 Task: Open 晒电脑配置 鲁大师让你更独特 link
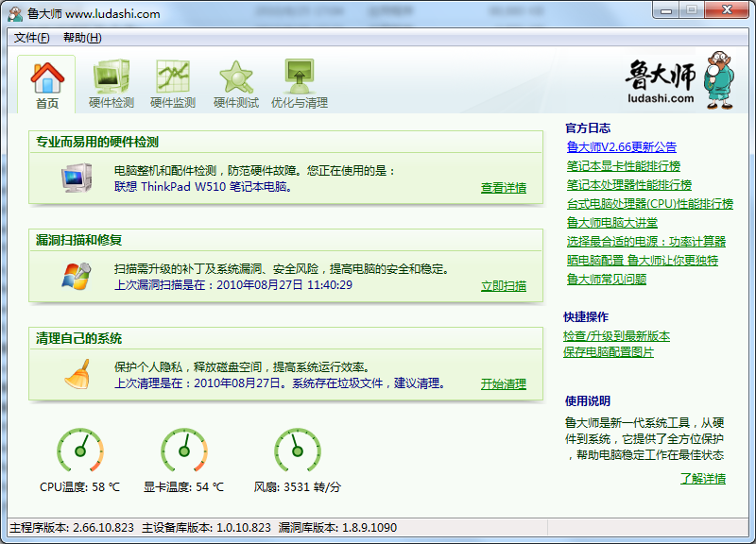[x=643, y=261]
